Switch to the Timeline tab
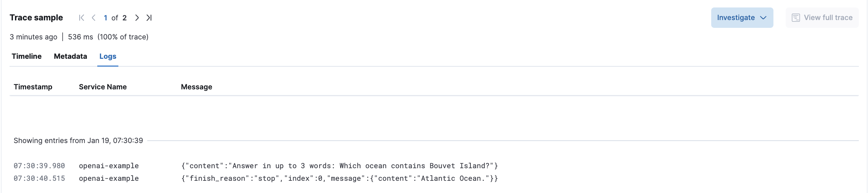The image size is (868, 193). point(27,56)
